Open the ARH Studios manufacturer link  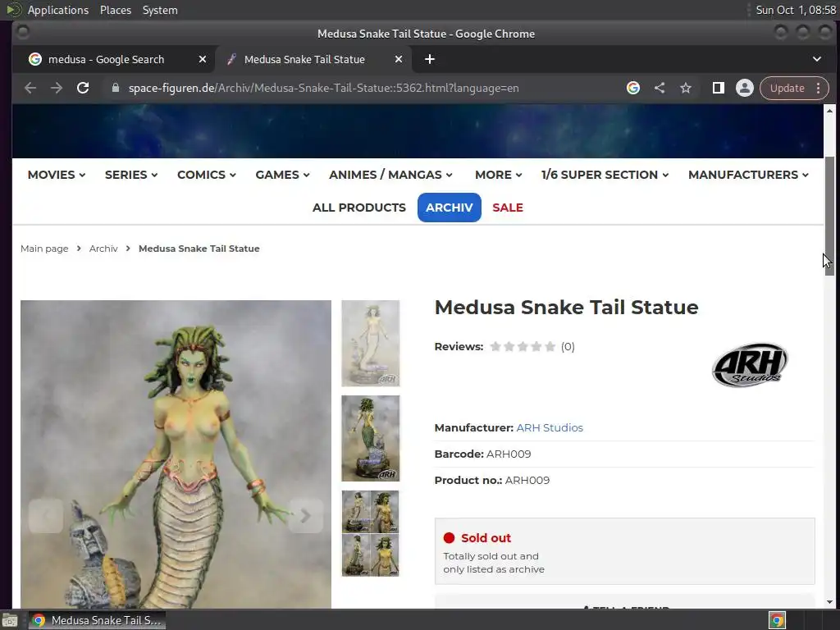tap(550, 427)
